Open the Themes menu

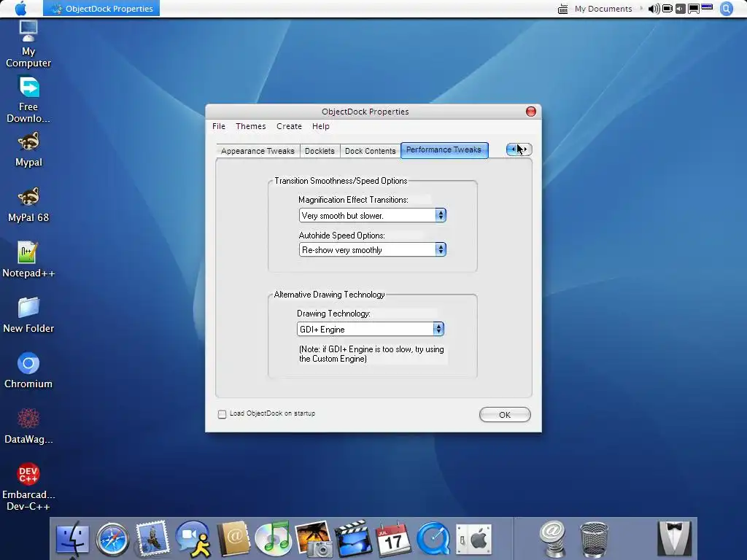(251, 126)
